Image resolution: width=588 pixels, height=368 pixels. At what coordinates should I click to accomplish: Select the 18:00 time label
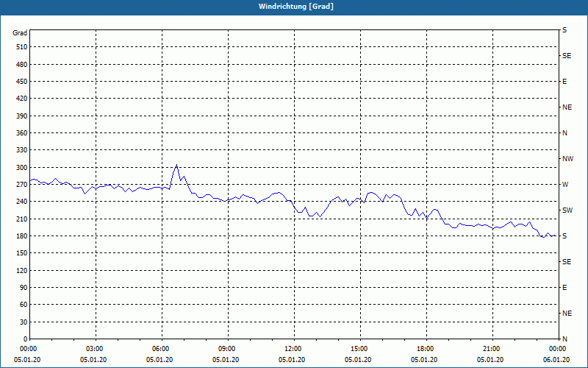point(426,348)
